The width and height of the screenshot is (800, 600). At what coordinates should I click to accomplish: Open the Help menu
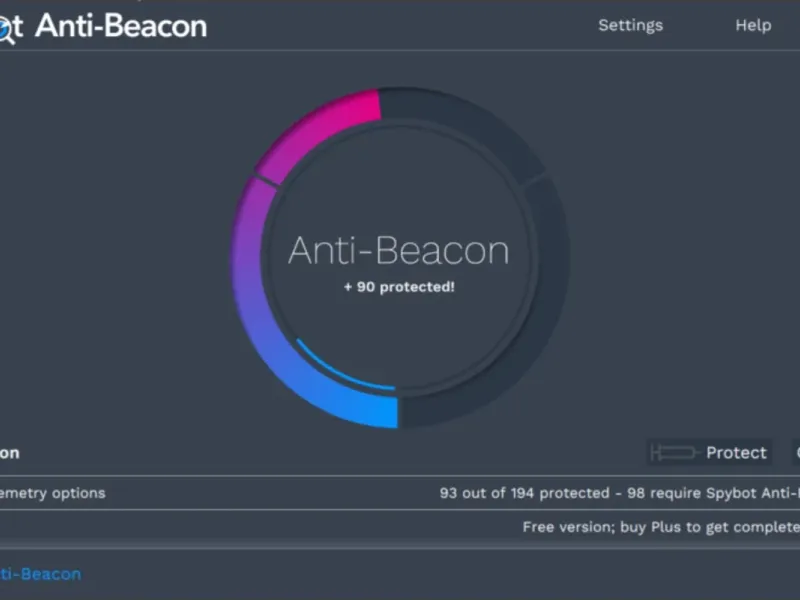coord(753,25)
